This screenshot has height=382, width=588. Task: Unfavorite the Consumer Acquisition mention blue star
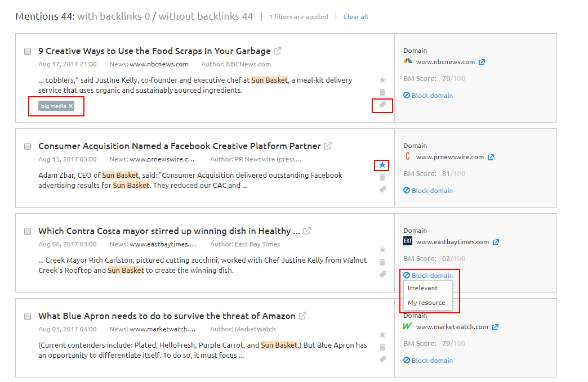[x=382, y=165]
